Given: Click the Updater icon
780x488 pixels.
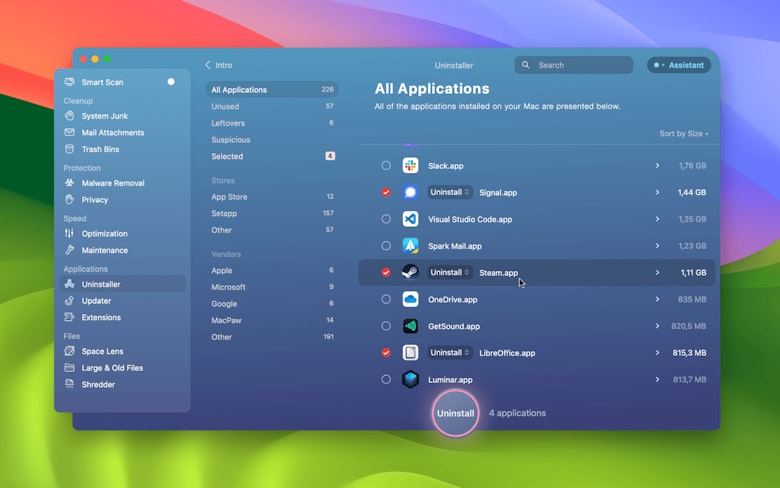Looking at the screenshot, I should [x=70, y=300].
